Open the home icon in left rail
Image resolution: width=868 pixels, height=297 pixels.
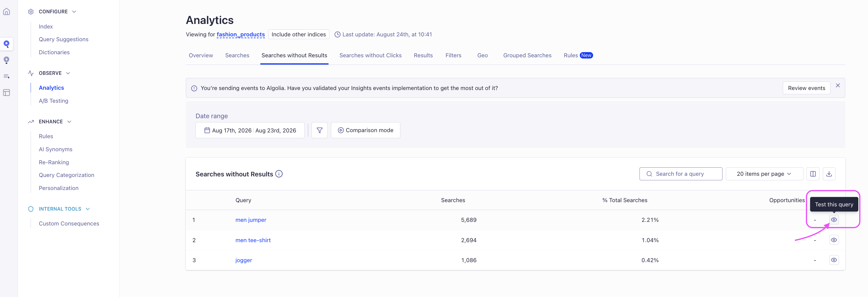pos(6,12)
